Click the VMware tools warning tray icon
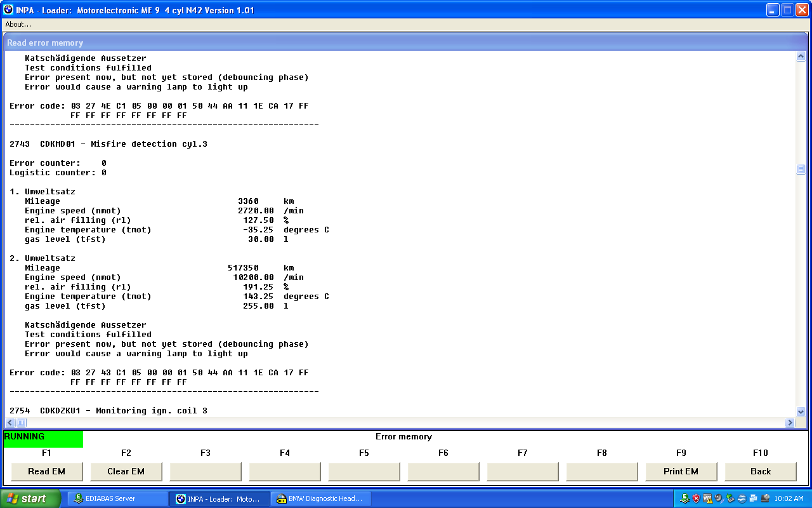Screen dimensions: 812x508 tap(707, 498)
